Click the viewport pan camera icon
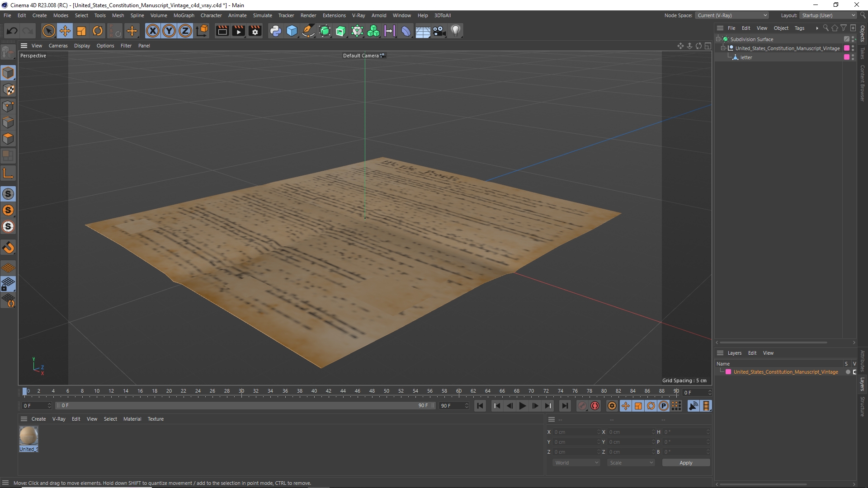 click(680, 46)
